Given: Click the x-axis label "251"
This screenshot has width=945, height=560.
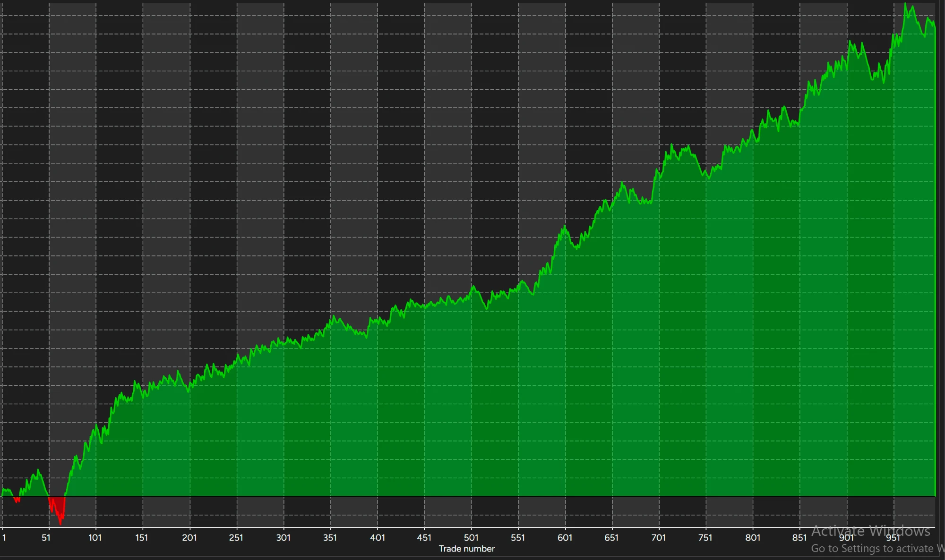Looking at the screenshot, I should [236, 537].
